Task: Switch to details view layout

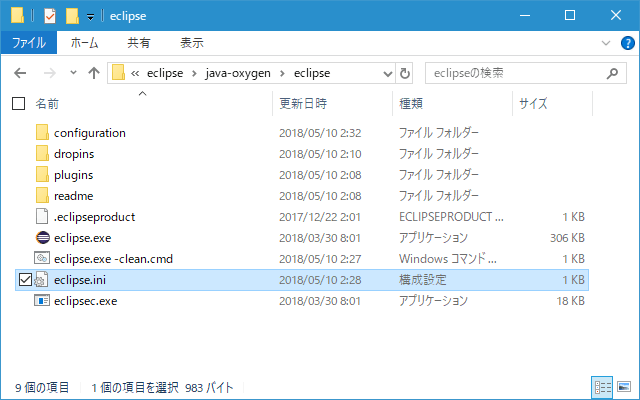Action: (602, 387)
